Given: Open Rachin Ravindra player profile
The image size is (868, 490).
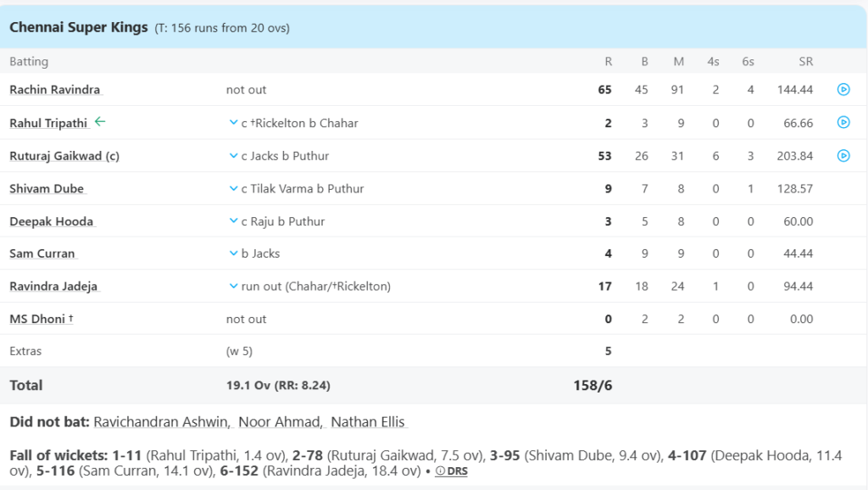Looking at the screenshot, I should pos(55,90).
